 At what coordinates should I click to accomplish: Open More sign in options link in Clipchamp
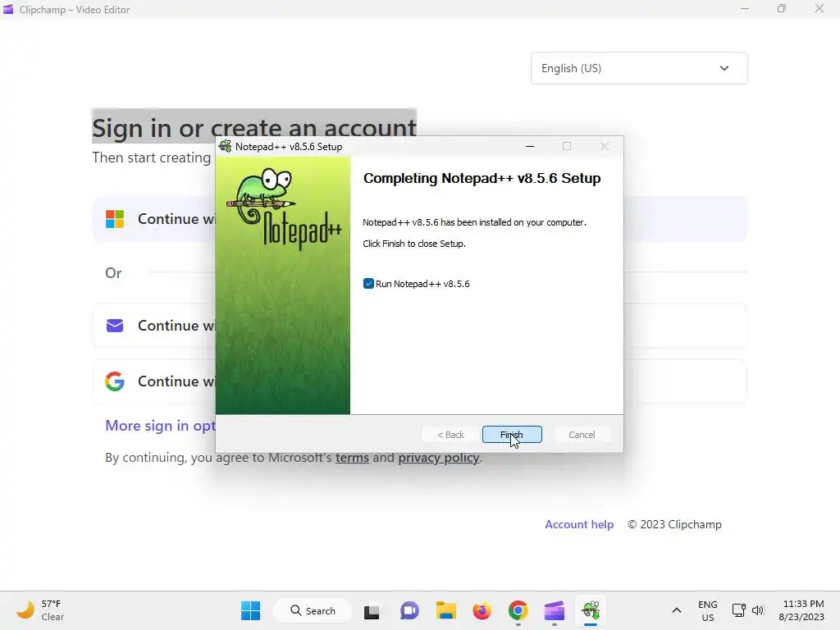click(x=160, y=426)
